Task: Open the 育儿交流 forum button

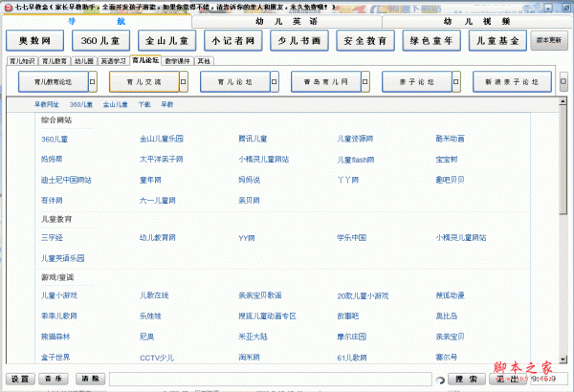Action: pos(144,81)
